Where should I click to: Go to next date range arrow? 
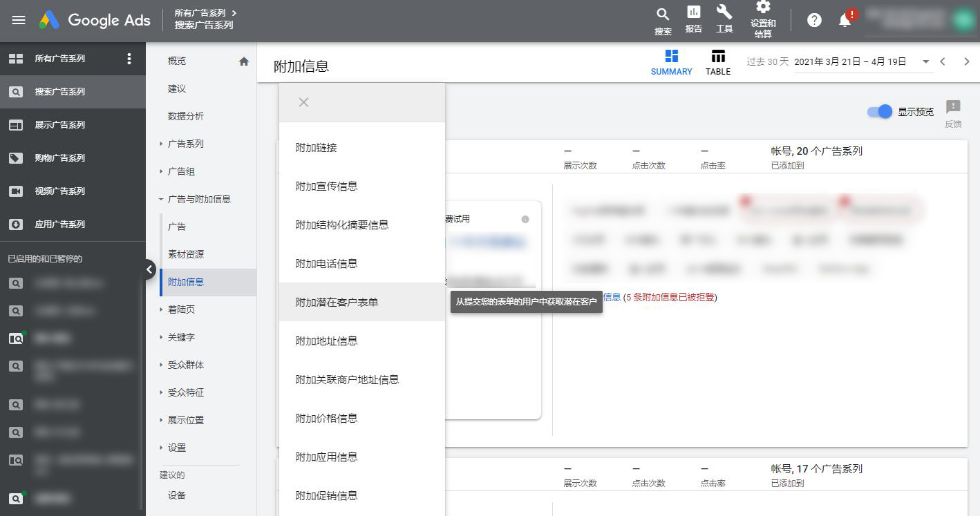[966, 61]
